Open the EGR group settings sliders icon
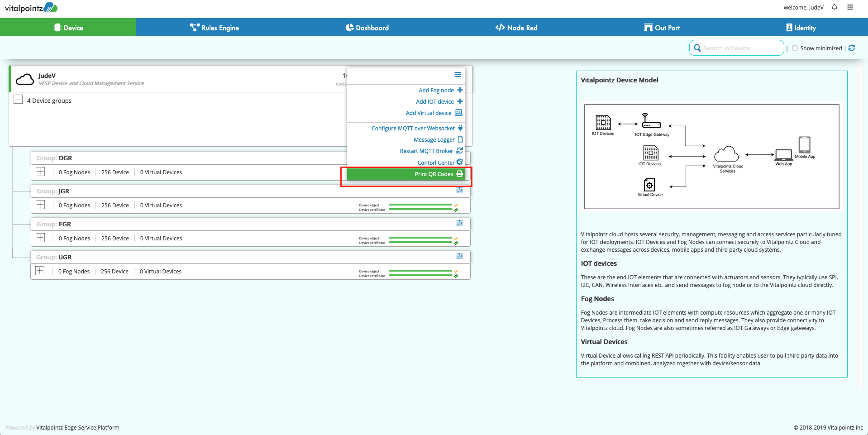The image size is (868, 435). (x=460, y=223)
